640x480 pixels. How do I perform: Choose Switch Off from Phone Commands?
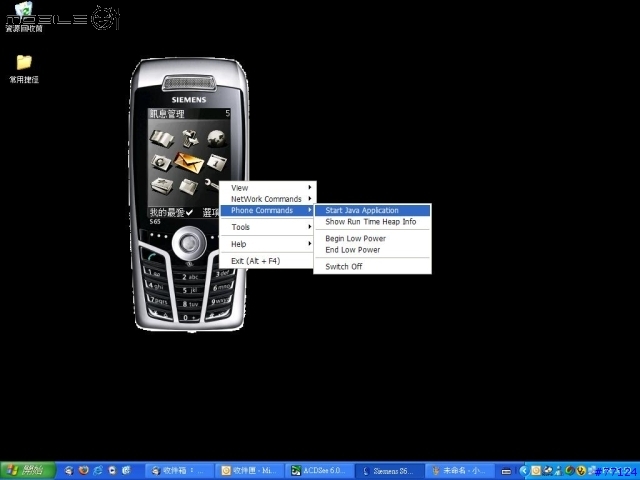point(372,267)
